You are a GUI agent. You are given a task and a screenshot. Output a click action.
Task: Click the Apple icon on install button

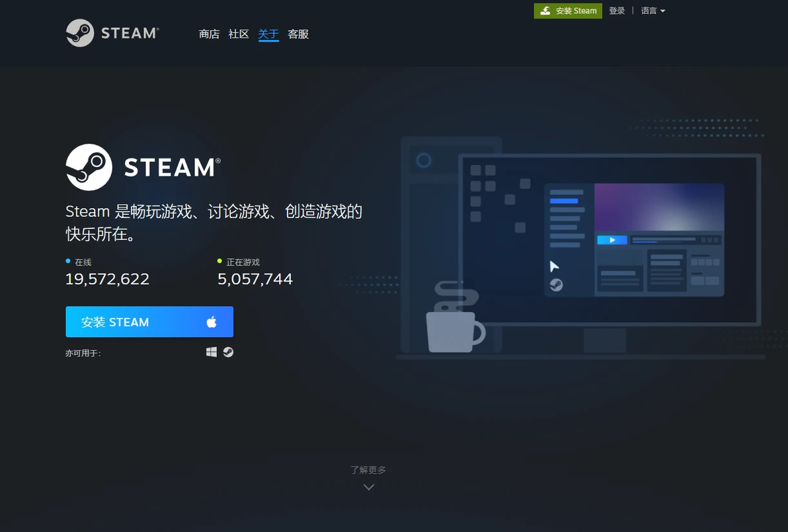click(212, 321)
